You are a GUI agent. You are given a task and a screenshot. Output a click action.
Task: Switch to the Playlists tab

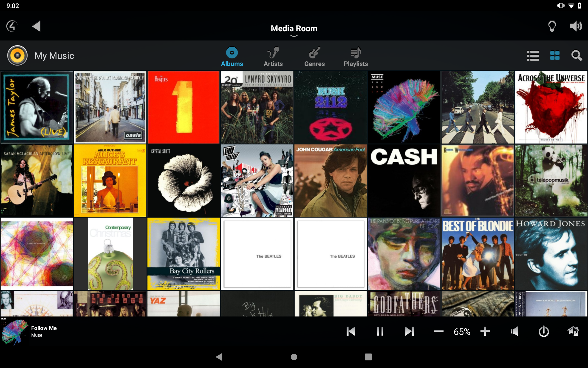pyautogui.click(x=356, y=57)
